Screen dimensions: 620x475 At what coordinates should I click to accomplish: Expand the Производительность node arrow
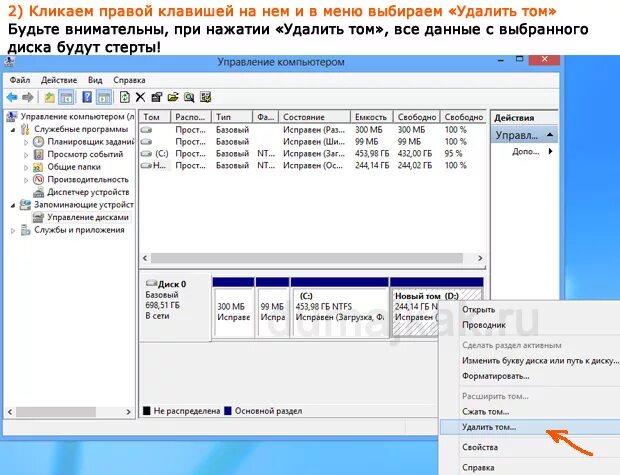(x=26, y=180)
